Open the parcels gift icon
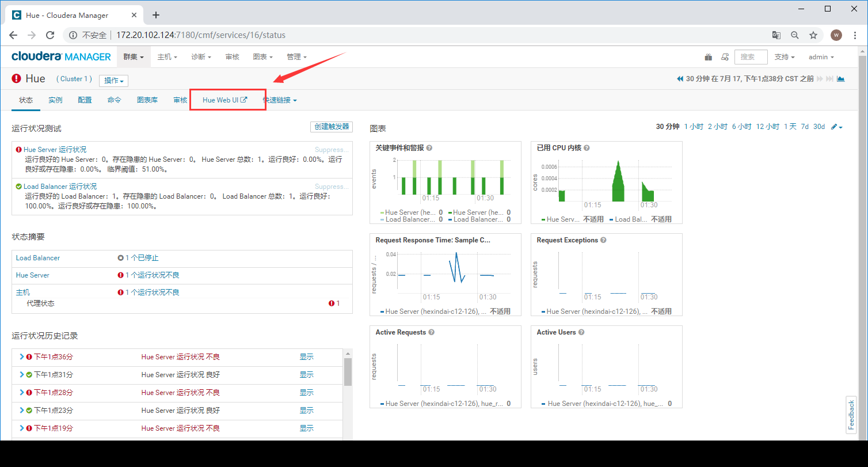This screenshot has height=467, width=868. click(x=709, y=57)
